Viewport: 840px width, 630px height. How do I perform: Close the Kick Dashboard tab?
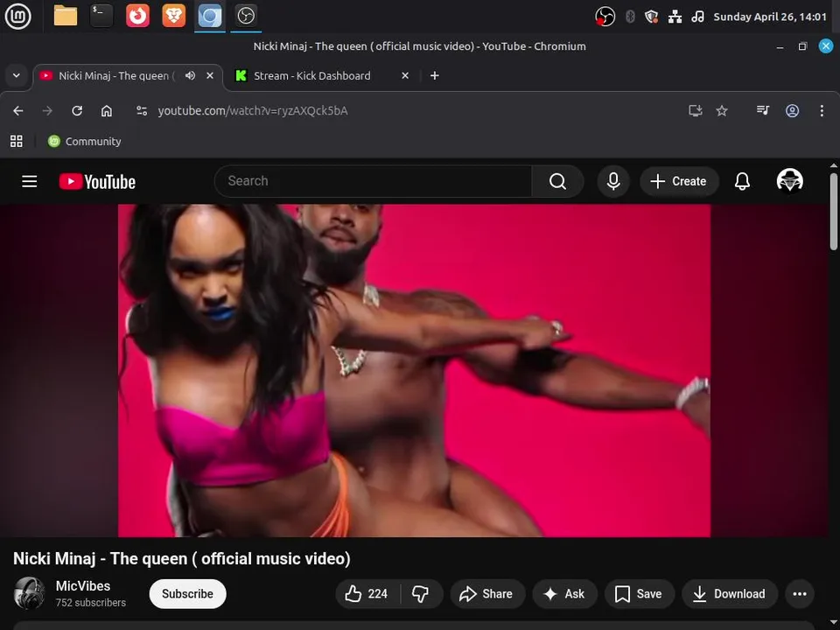(405, 75)
